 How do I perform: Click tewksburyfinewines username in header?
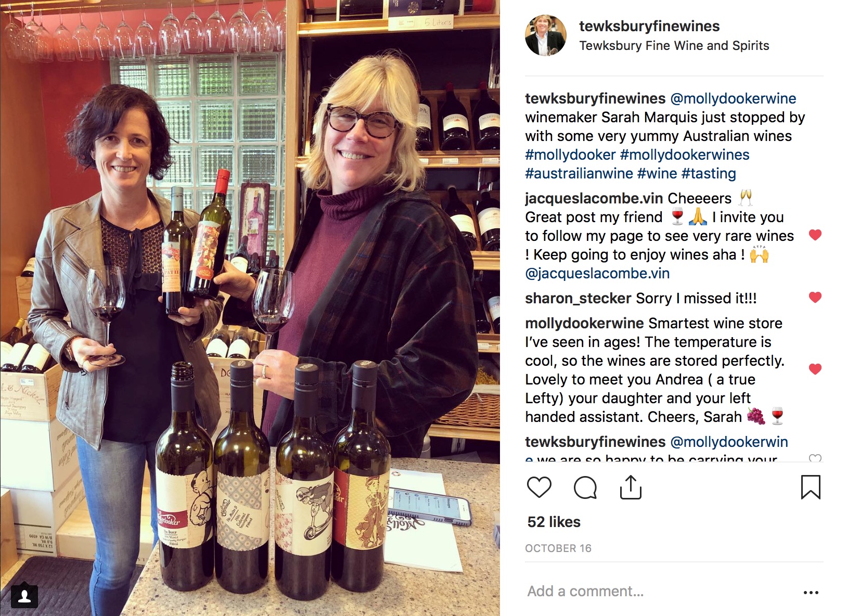pos(649,26)
